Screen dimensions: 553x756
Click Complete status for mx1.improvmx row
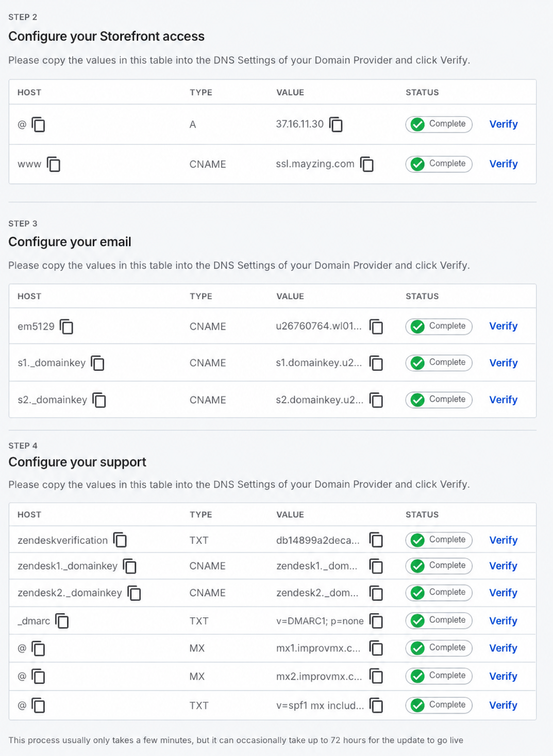point(439,648)
